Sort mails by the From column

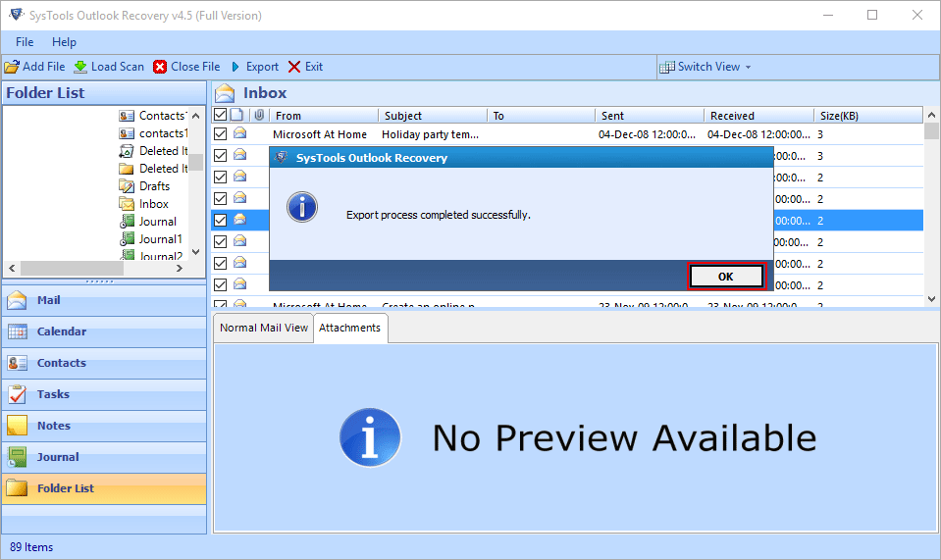[324, 115]
